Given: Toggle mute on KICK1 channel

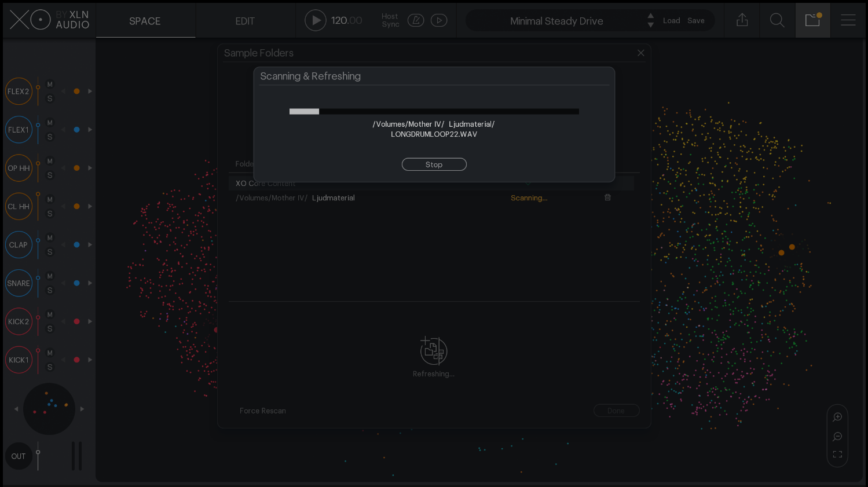Looking at the screenshot, I should 50,353.
